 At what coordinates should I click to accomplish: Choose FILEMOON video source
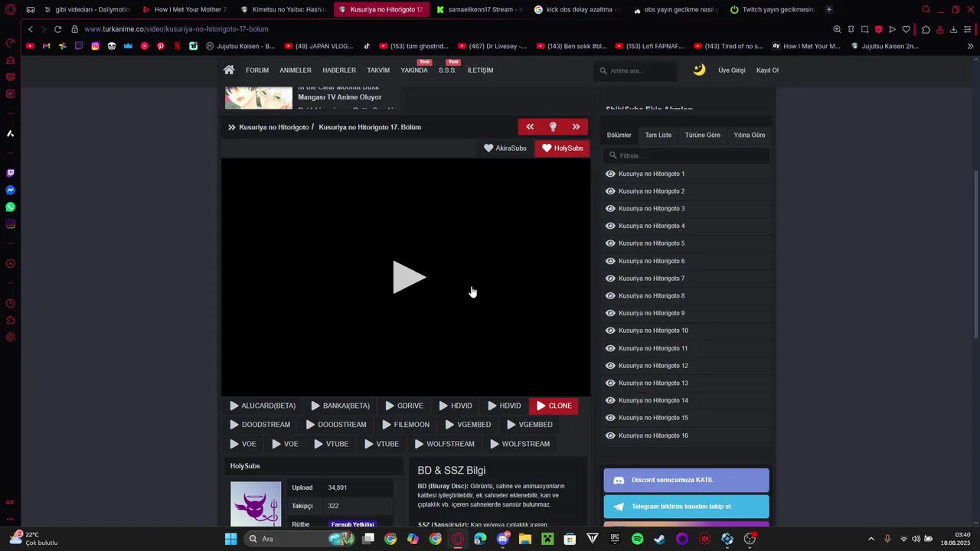coord(406,425)
